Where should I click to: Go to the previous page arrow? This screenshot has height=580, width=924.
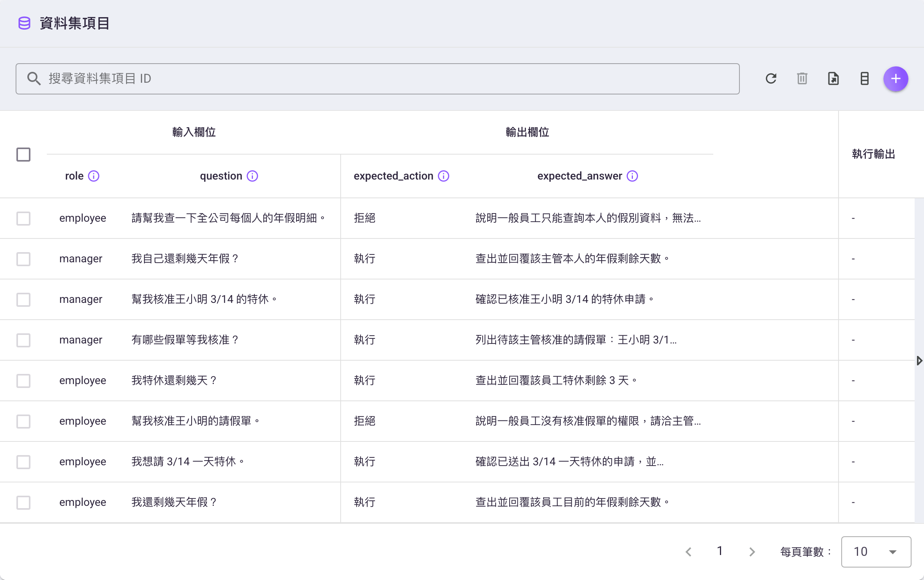(689, 552)
